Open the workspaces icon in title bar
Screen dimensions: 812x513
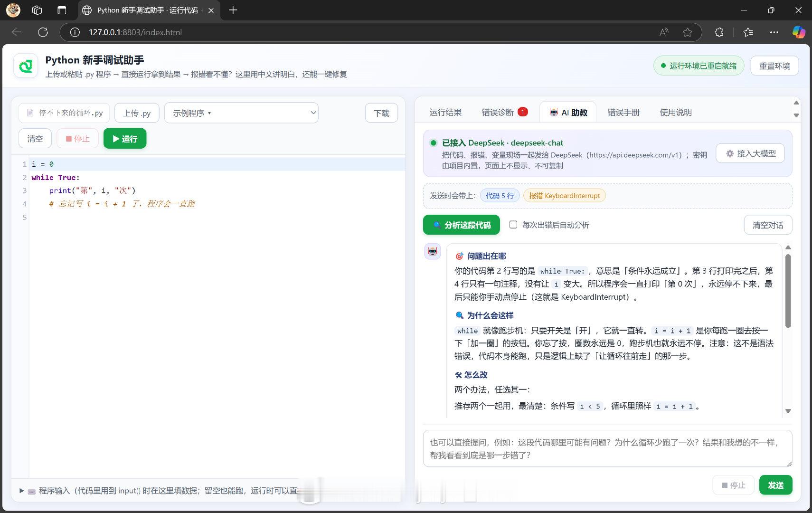37,10
